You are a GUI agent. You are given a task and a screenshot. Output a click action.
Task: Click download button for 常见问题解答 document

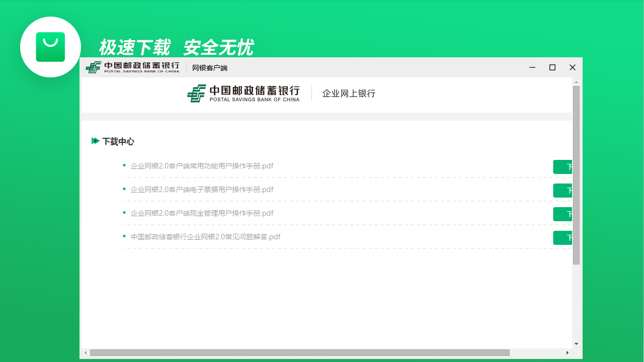pyautogui.click(x=562, y=238)
